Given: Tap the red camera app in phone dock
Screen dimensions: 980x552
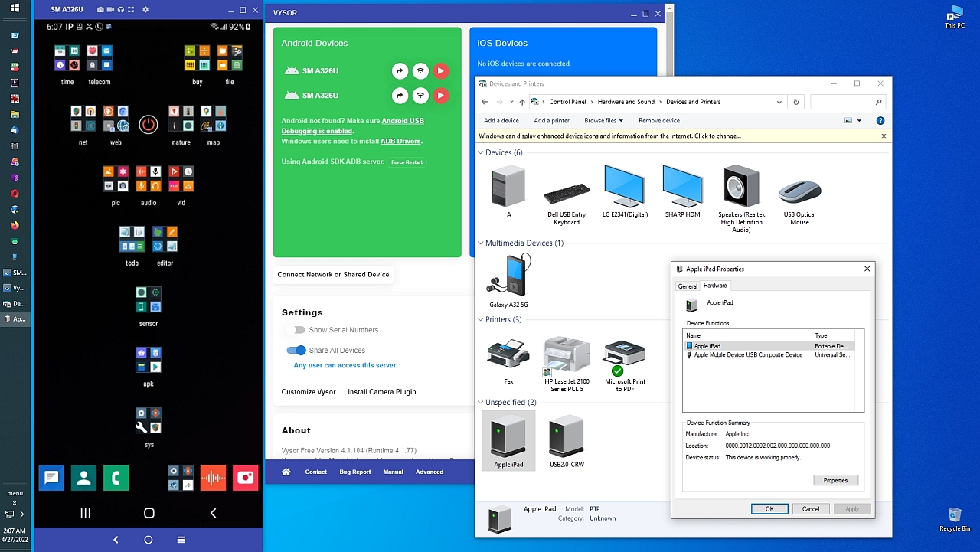Looking at the screenshot, I should click(x=245, y=478).
